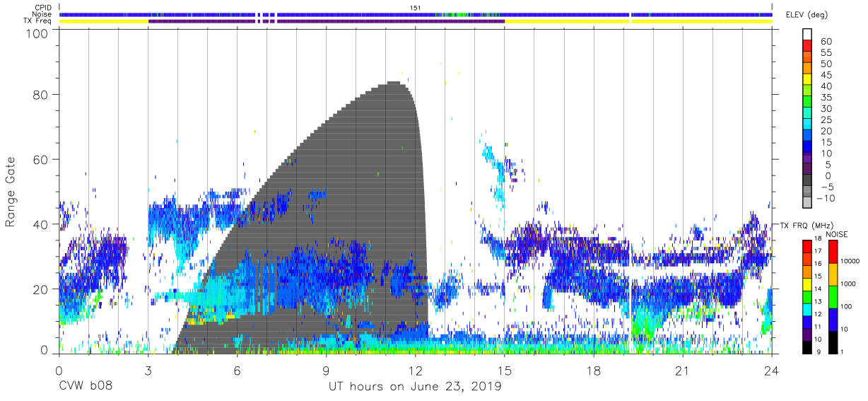Click the x-axis tick label "12"
The height and width of the screenshot is (401, 868).
coord(416,370)
